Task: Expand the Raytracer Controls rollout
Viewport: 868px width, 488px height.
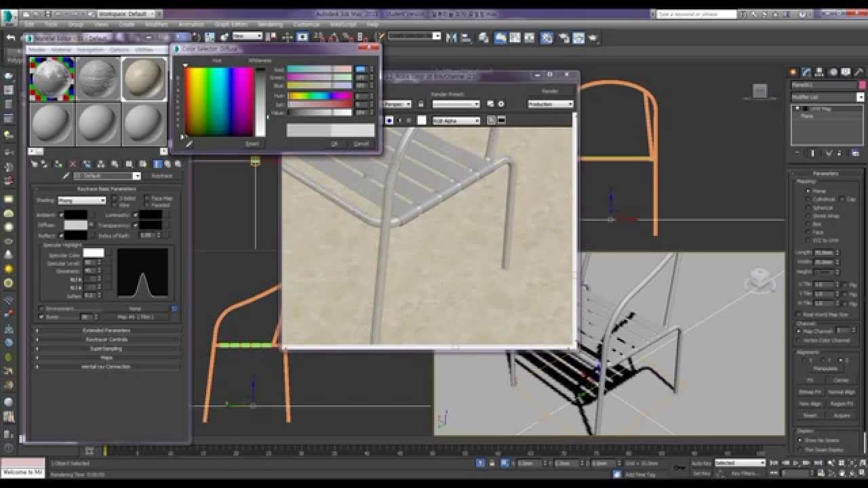Action: [107, 339]
